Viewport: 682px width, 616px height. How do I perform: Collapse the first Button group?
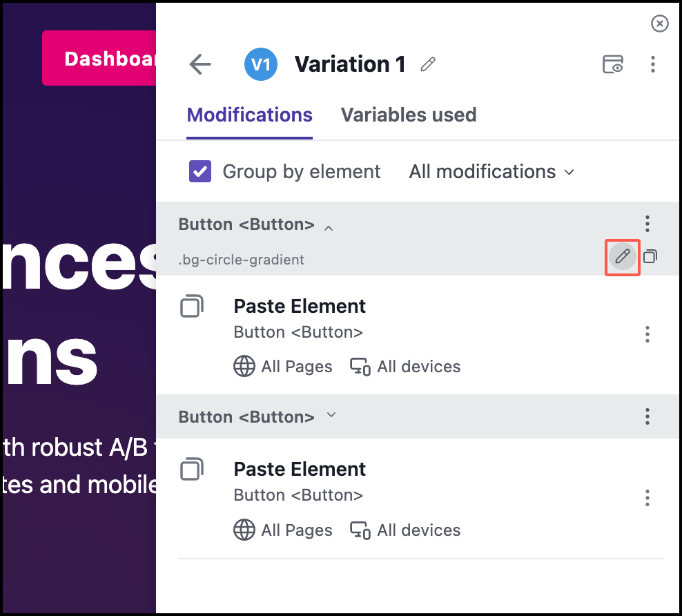pyautogui.click(x=329, y=227)
